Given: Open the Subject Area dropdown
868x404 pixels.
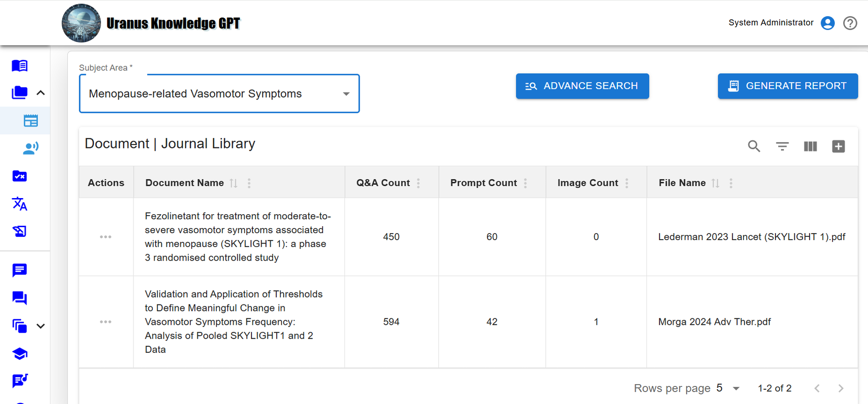Looking at the screenshot, I should click(219, 94).
